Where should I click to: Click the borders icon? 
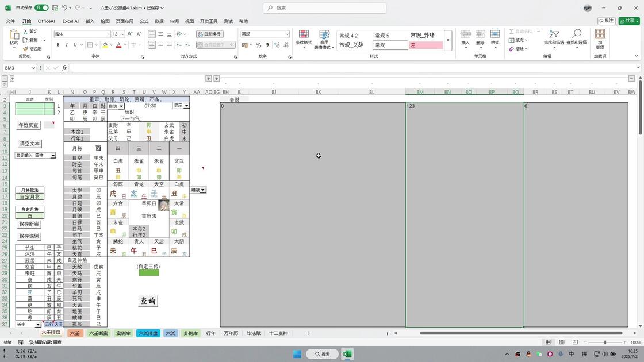coord(90,45)
